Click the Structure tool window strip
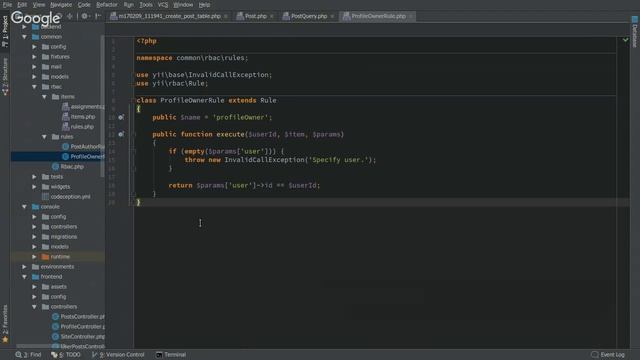640x360 pixels. 5,77
